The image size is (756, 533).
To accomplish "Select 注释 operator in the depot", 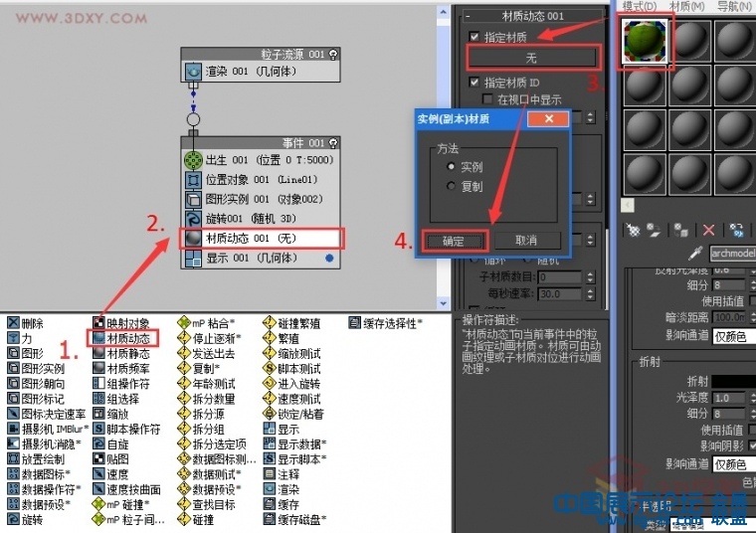I will 282,474.
